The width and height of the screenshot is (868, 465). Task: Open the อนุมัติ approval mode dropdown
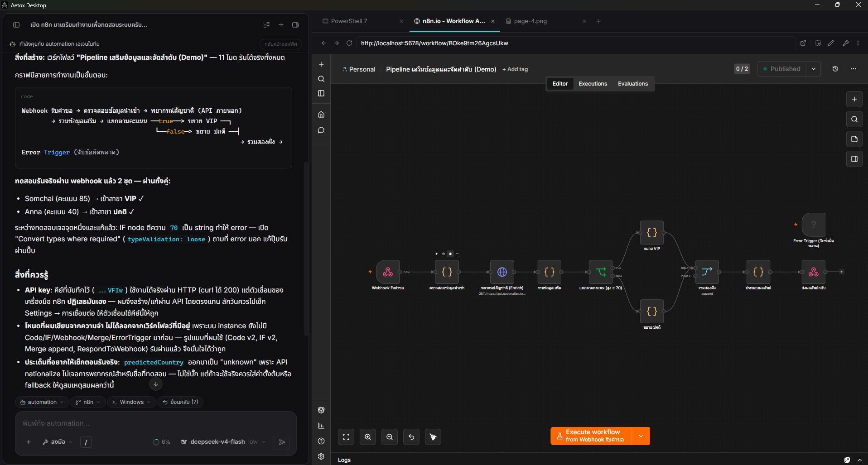click(58, 442)
